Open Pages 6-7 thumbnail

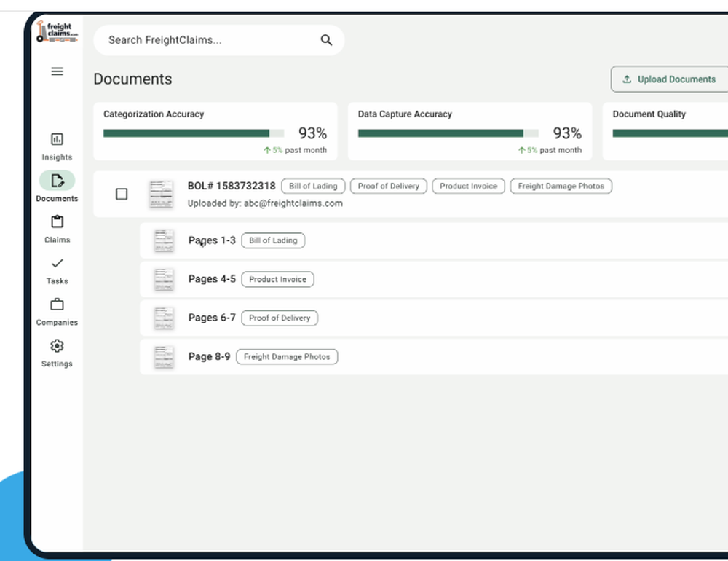point(164,318)
